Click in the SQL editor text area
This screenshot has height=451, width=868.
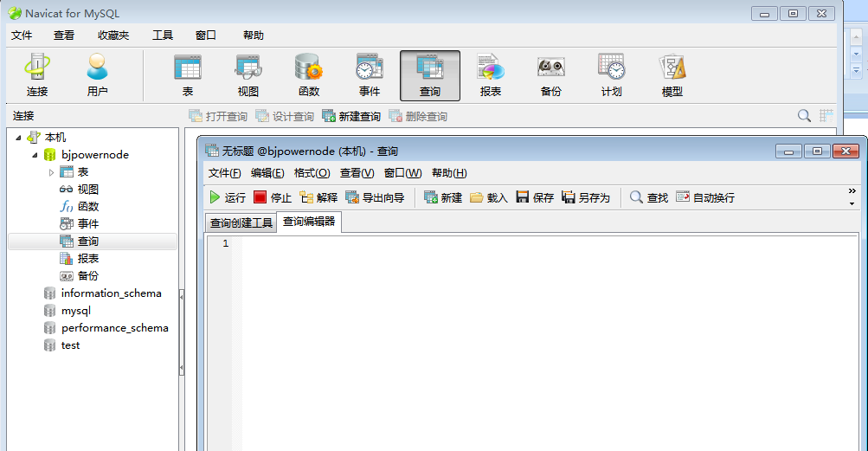coord(548,342)
